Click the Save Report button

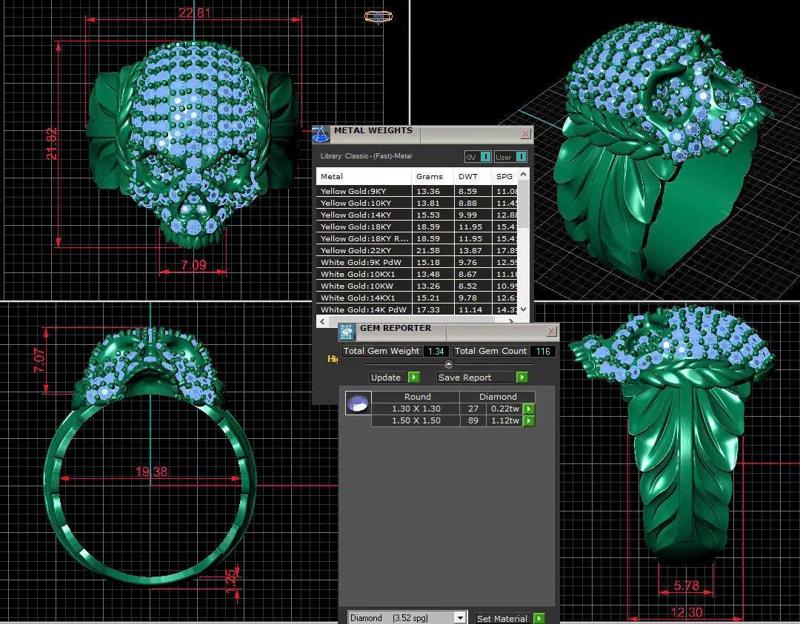click(x=464, y=377)
